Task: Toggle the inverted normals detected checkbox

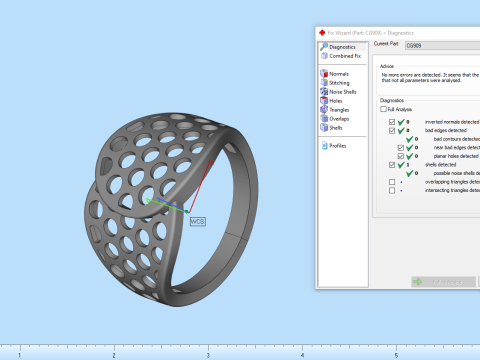Action: click(x=392, y=122)
